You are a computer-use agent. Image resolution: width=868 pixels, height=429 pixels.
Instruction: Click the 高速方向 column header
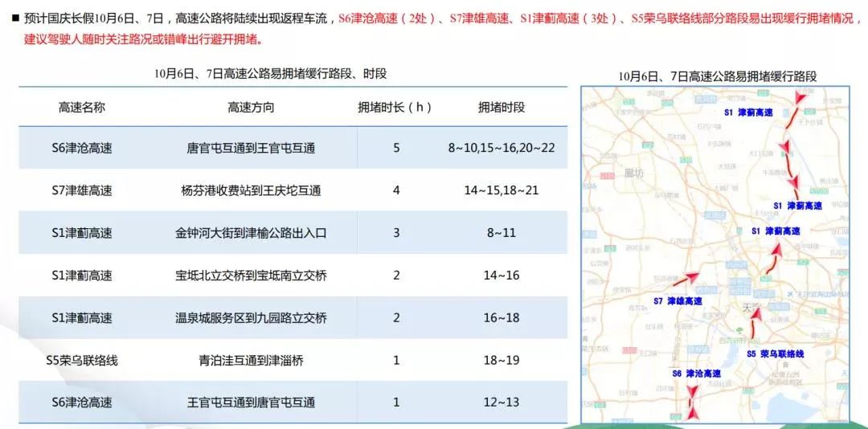click(251, 107)
